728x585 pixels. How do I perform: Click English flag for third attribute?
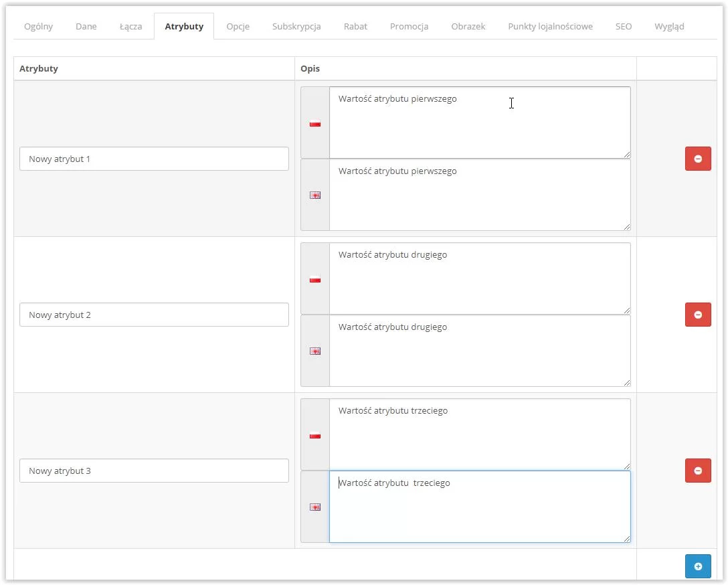[x=315, y=507]
